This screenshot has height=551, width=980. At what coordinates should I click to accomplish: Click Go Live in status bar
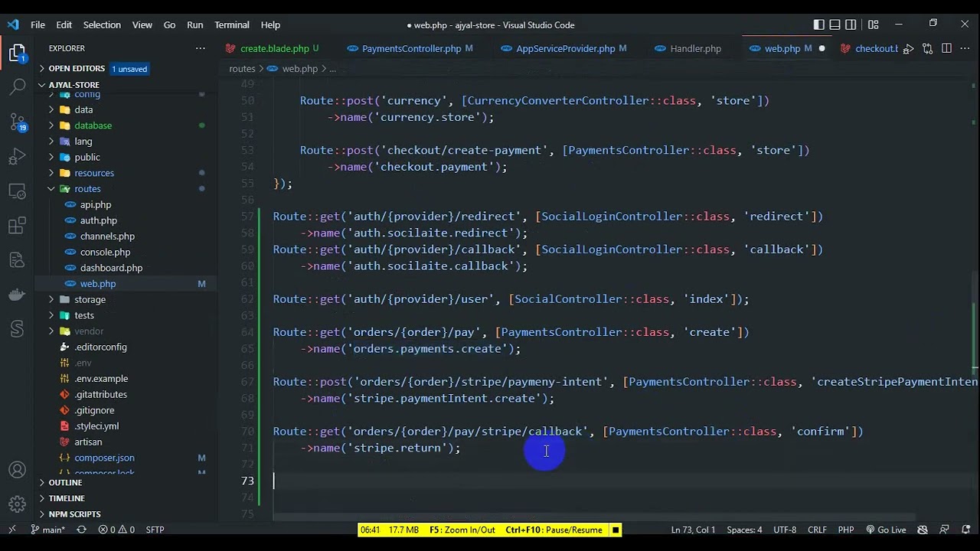pos(886,530)
